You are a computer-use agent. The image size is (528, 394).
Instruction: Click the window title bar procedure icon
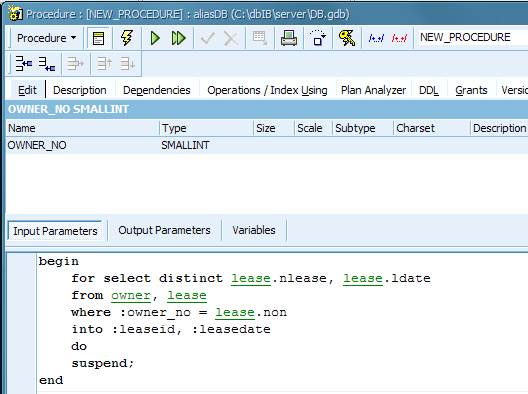coord(15,13)
